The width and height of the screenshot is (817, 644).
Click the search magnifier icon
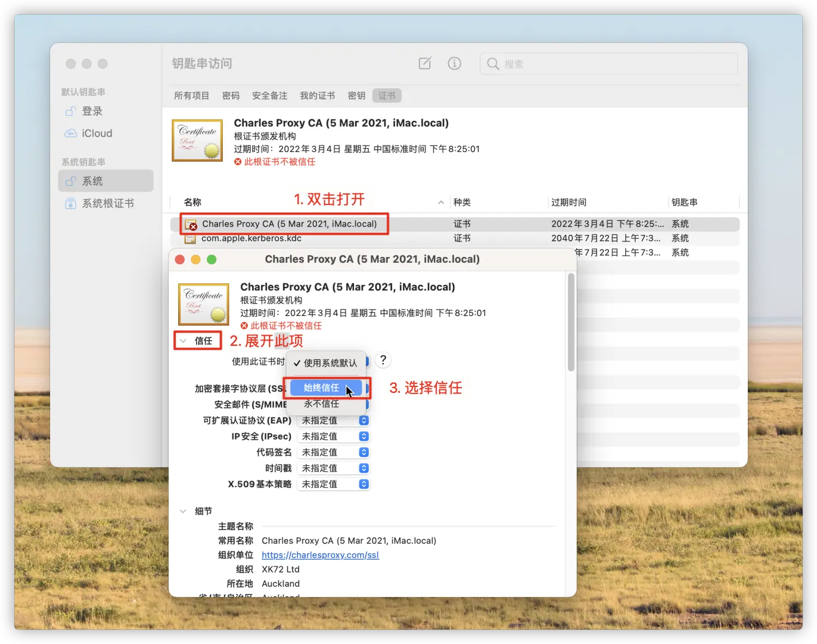(493, 64)
